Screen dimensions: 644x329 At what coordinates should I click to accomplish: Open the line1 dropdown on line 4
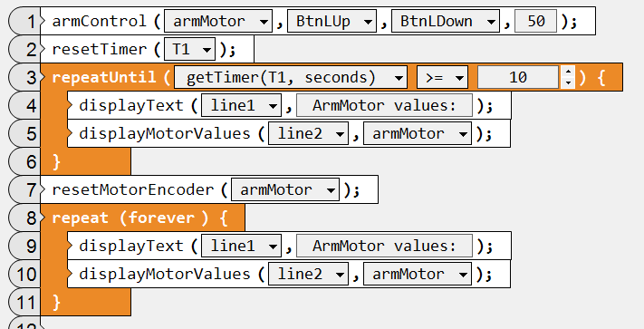tap(242, 105)
